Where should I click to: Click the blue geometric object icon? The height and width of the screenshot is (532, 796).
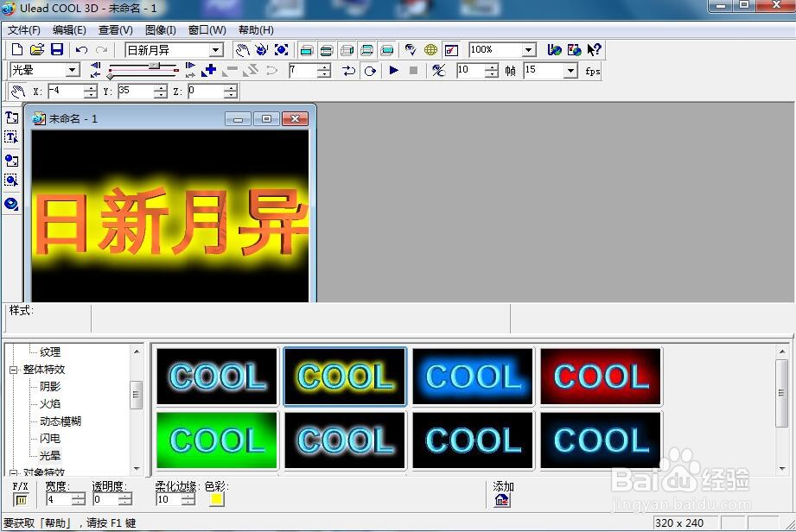click(12, 204)
